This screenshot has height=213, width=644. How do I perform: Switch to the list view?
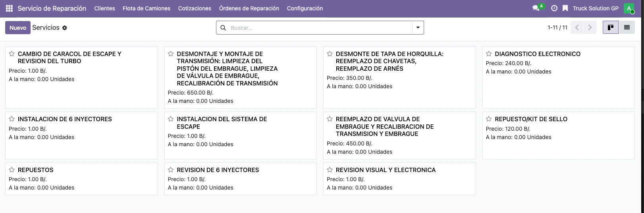tap(627, 27)
